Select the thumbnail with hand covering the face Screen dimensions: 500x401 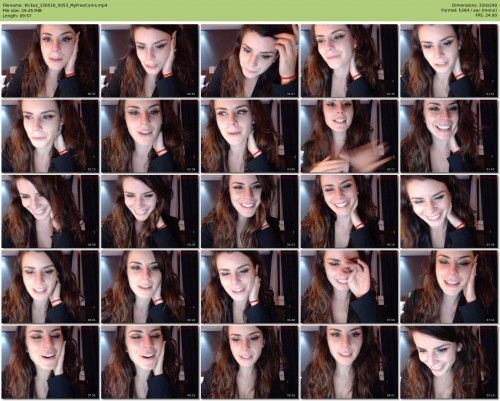click(349, 287)
